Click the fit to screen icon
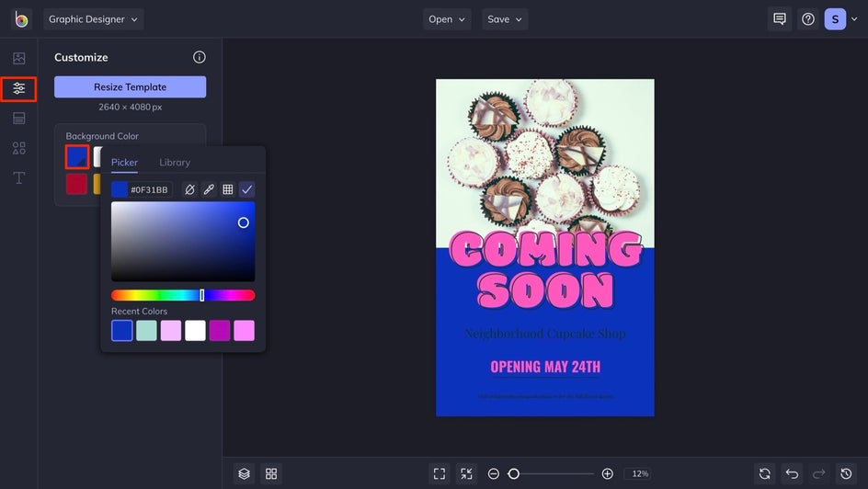This screenshot has height=489, width=868. [440, 473]
